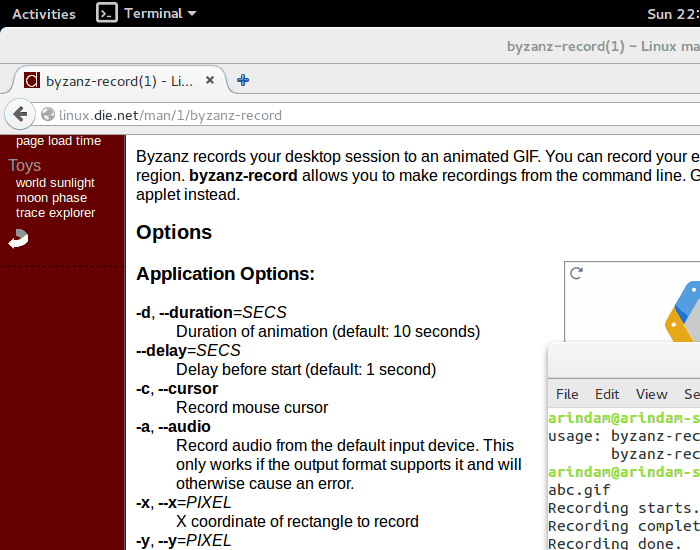Image resolution: width=700 pixels, height=550 pixels.
Task: Go back with the browser back arrow
Action: pos(20,114)
